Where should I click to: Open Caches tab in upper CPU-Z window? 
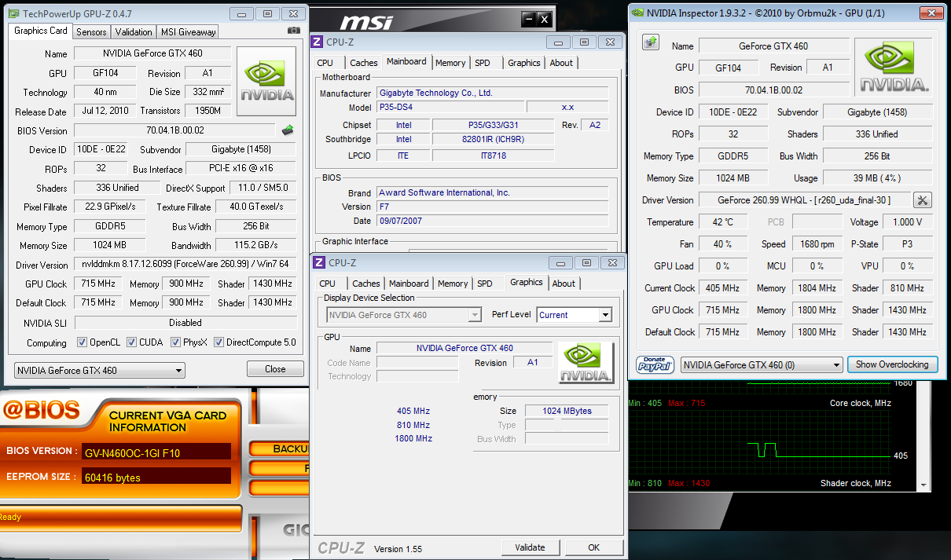pyautogui.click(x=364, y=63)
